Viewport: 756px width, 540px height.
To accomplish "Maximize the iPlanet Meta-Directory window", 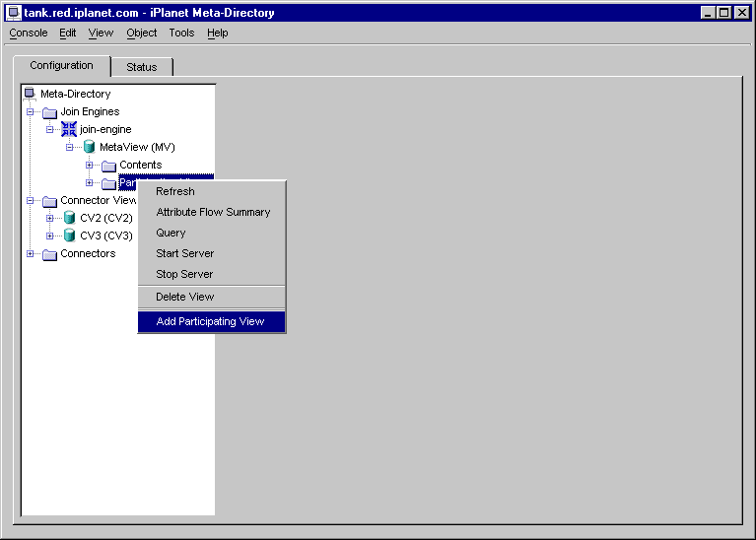I will 724,13.
